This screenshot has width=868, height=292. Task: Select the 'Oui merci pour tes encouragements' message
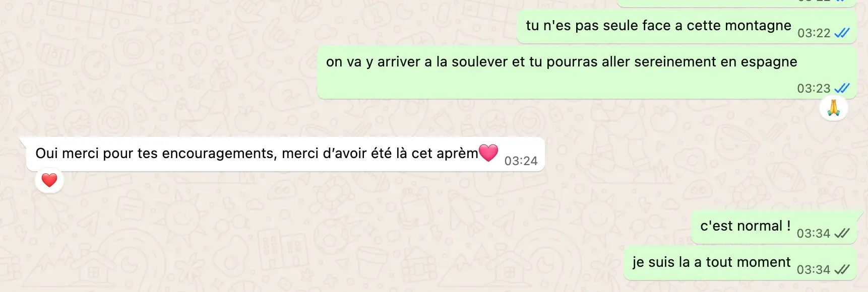285,154
